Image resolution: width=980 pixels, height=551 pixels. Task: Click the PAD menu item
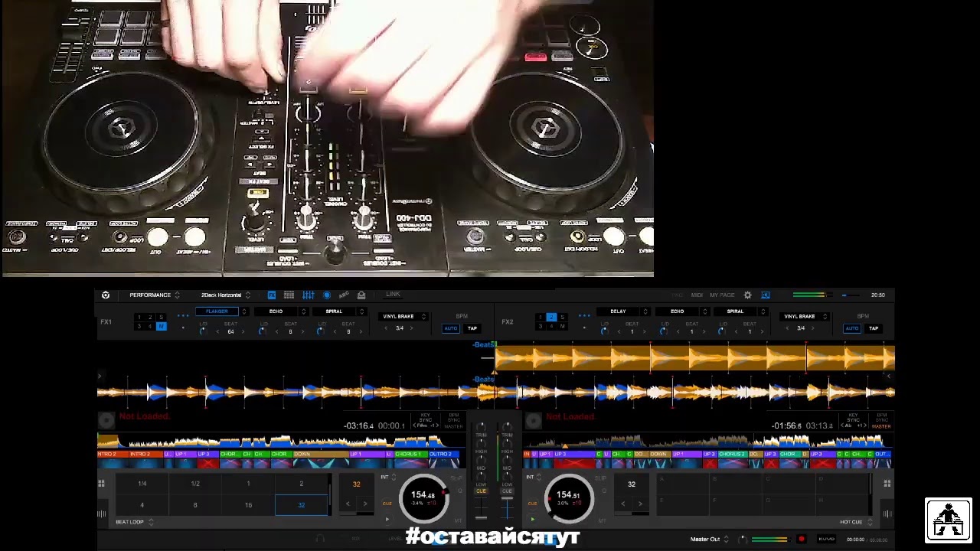[x=677, y=295]
